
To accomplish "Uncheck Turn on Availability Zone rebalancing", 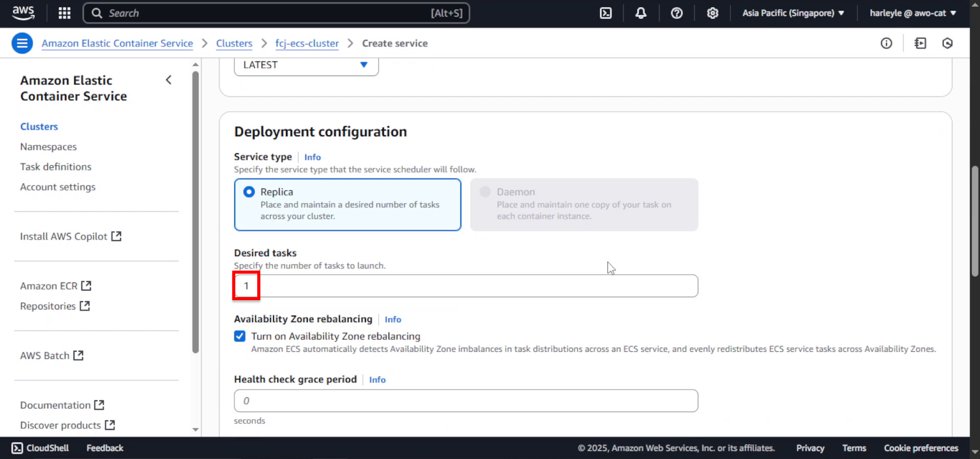I will point(239,336).
